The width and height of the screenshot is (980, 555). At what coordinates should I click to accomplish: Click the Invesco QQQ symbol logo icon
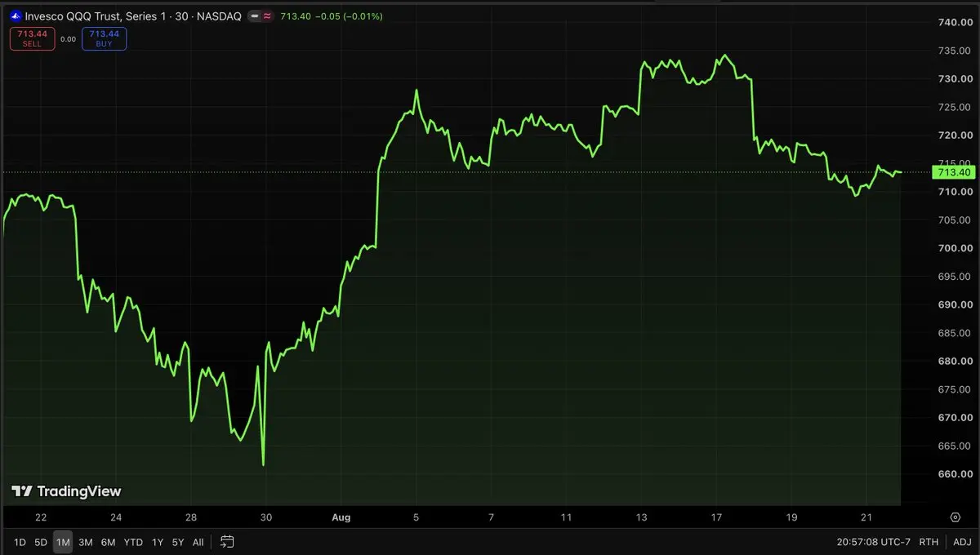16,16
